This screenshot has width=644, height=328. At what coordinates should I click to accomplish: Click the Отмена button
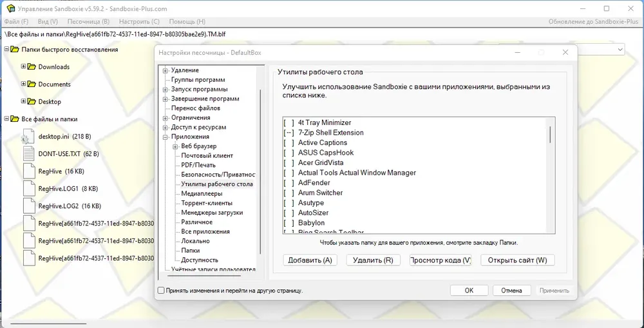[x=512, y=290]
